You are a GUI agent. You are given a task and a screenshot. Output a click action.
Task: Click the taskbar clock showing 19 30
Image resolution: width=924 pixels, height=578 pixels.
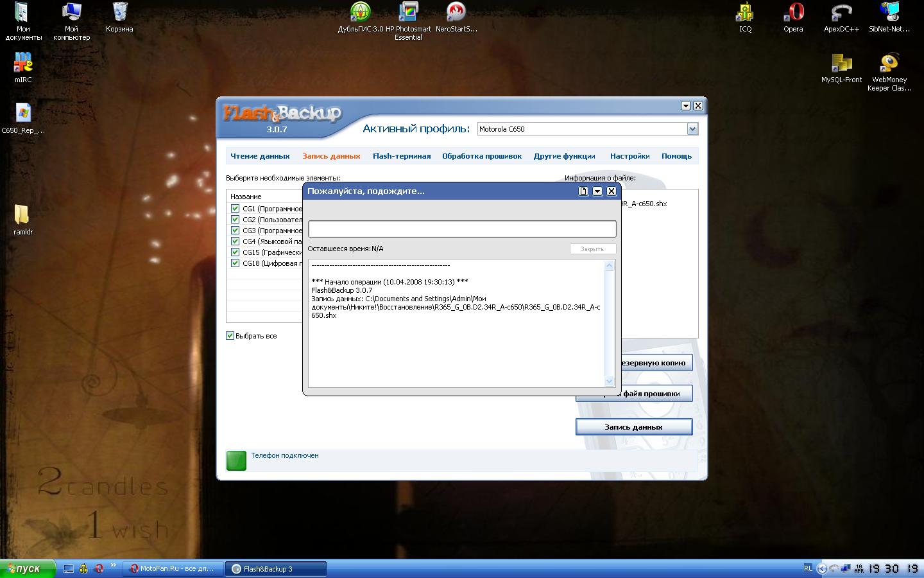coord(894,568)
